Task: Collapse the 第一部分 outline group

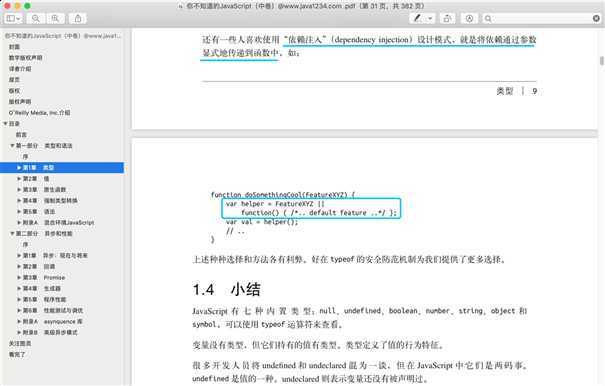Action: pos(12,146)
